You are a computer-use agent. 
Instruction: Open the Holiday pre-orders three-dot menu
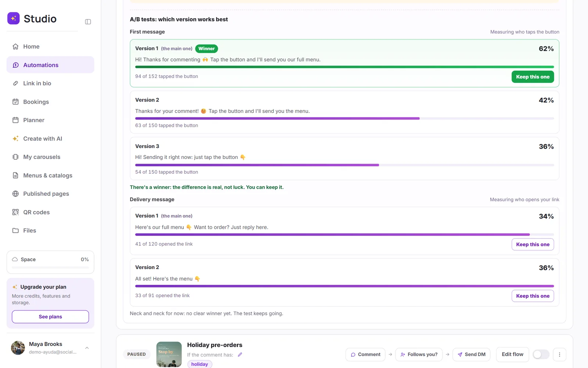coord(559,354)
